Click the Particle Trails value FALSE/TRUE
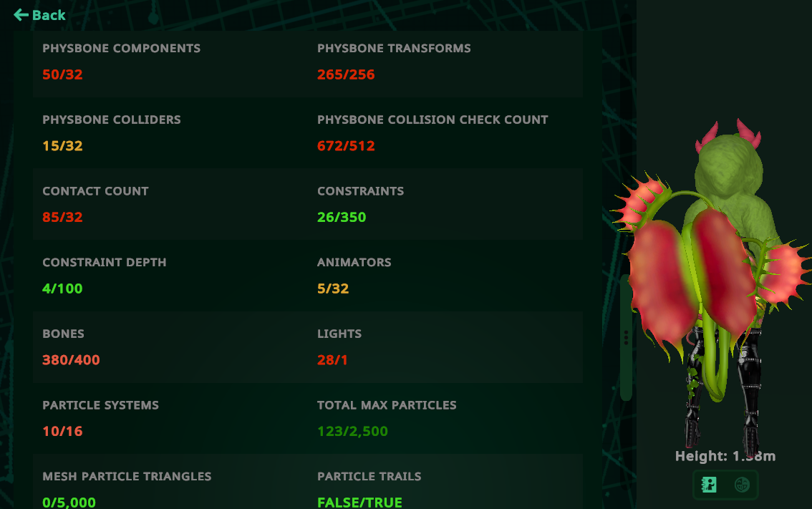812x509 pixels. [x=360, y=503]
